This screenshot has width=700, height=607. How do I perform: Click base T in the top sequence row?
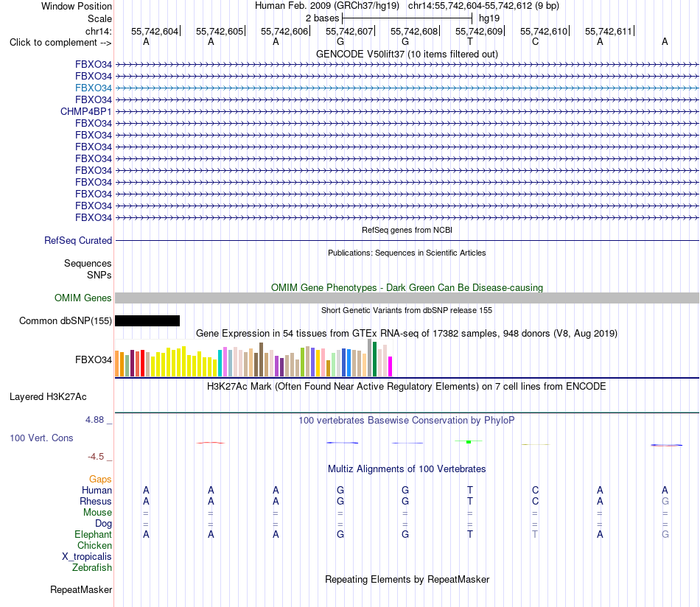469,41
